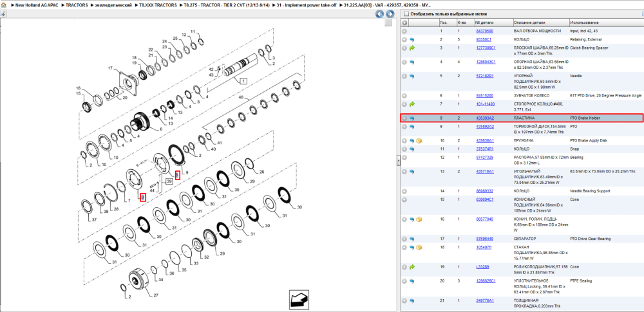Toggle the round selector for row 15 КОНУСНЫЙ ПОДШИПНИК
644x312 pixels.
tap(404, 199)
